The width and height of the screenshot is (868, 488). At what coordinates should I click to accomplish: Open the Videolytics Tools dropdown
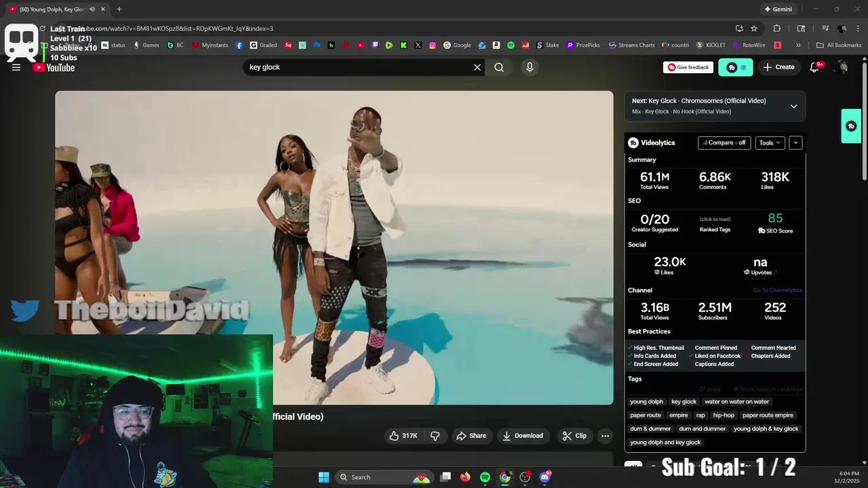tap(770, 143)
